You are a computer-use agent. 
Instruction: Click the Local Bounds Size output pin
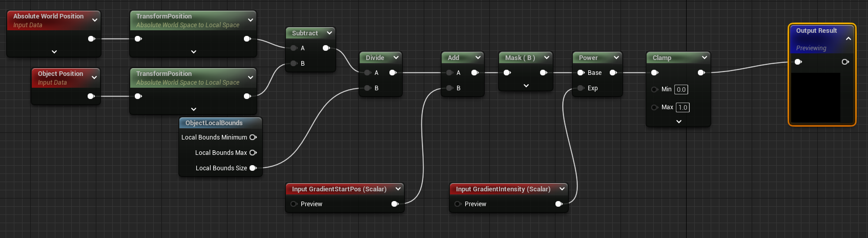[x=253, y=168]
